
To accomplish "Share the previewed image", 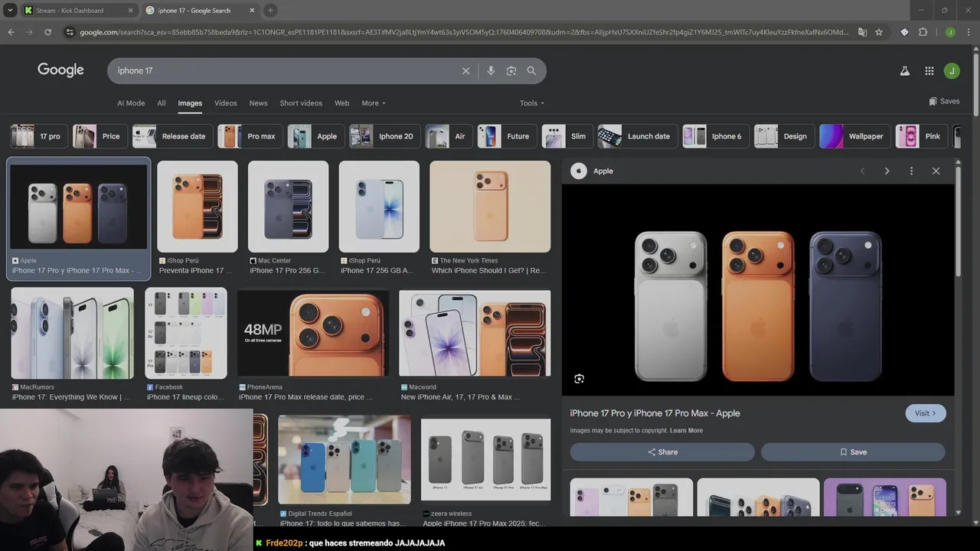I will (x=662, y=452).
